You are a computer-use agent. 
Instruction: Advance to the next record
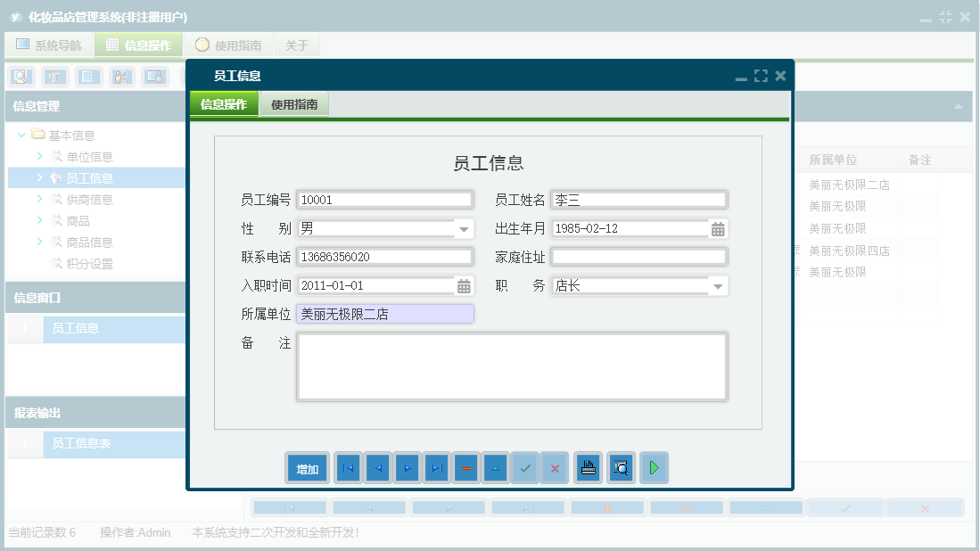[407, 467]
